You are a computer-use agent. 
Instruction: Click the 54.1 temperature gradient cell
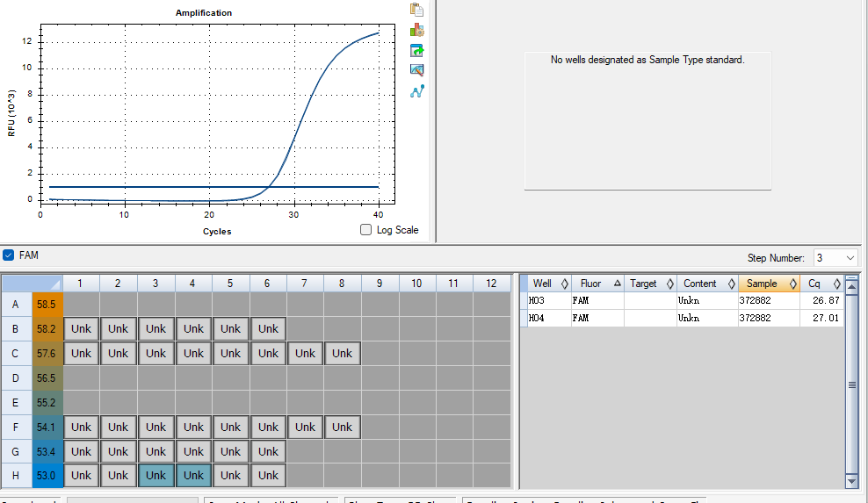click(x=47, y=428)
